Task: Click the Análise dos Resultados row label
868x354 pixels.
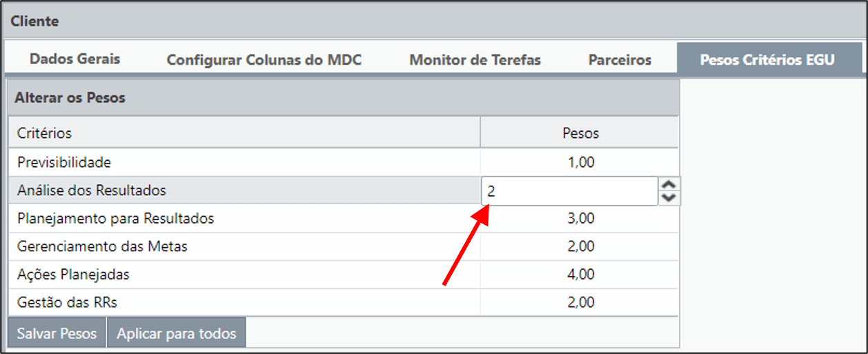Action: pos(92,190)
